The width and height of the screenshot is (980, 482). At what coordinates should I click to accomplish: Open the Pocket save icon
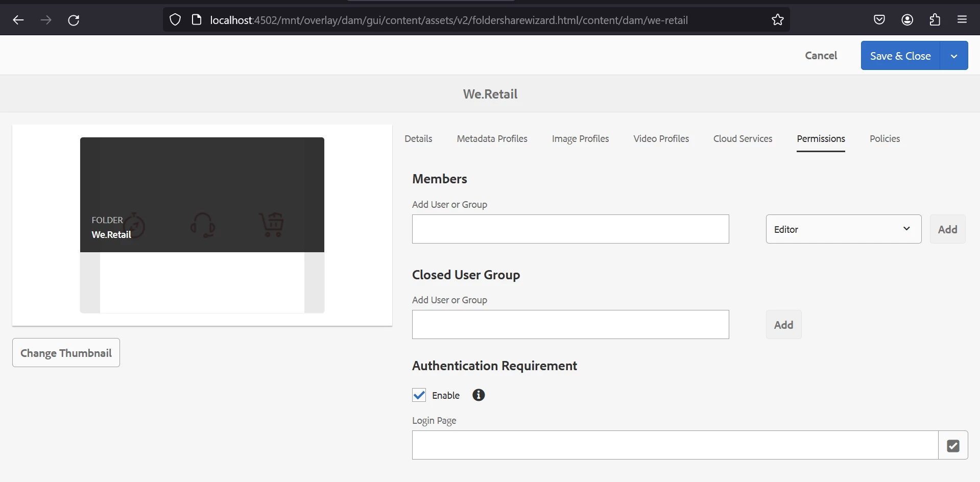click(x=879, y=20)
